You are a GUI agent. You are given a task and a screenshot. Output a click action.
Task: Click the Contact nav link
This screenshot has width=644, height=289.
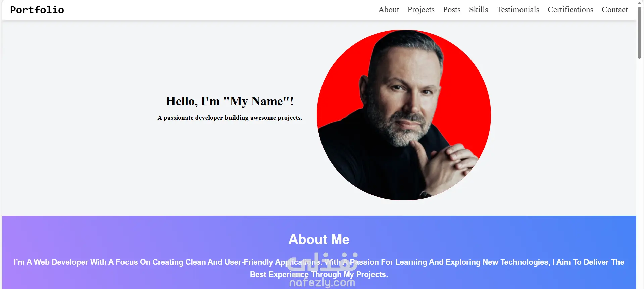614,10
